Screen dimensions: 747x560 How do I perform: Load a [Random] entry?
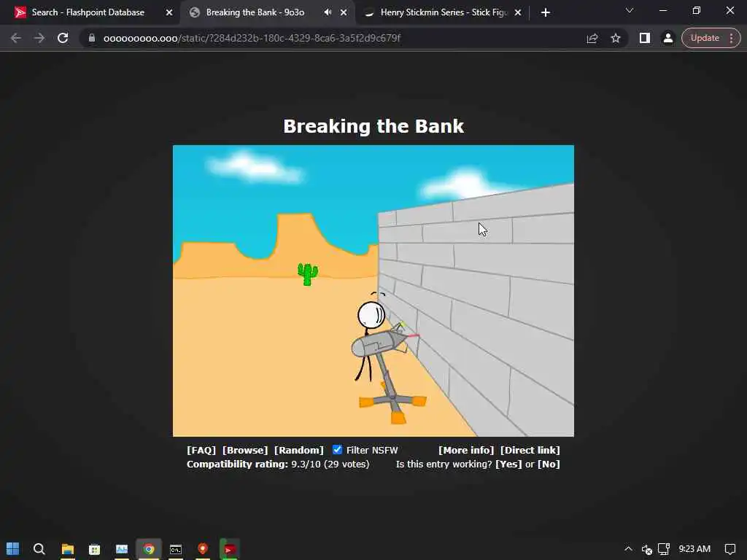pos(298,450)
